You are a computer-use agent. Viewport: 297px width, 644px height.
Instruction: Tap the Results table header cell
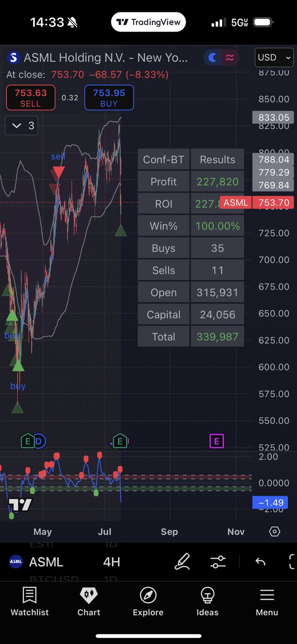coord(217,159)
